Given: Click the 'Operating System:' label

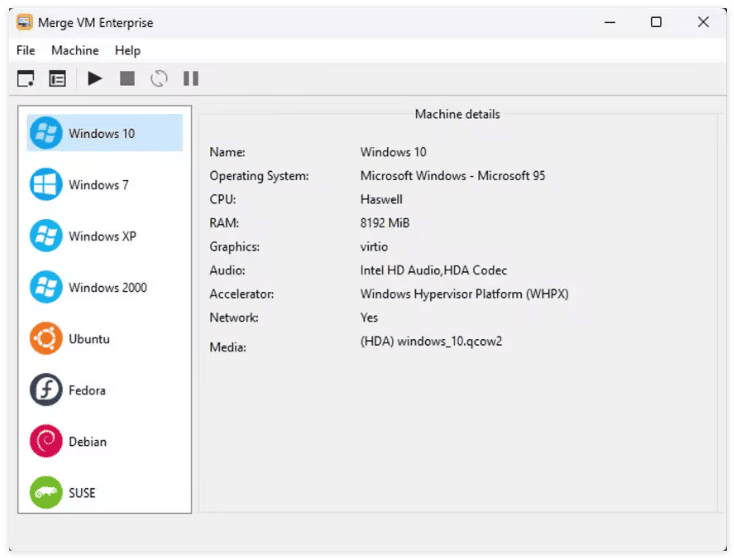Looking at the screenshot, I should 259,176.
